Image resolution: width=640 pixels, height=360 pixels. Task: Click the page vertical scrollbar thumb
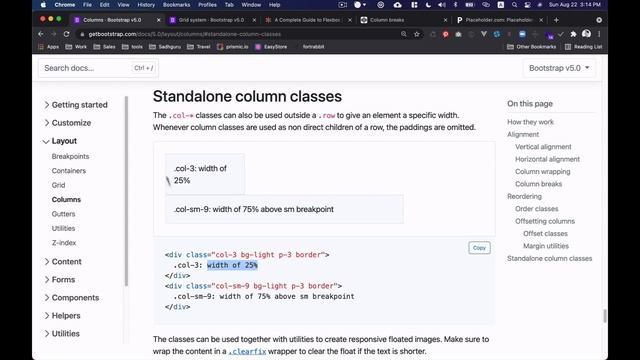(x=604, y=316)
